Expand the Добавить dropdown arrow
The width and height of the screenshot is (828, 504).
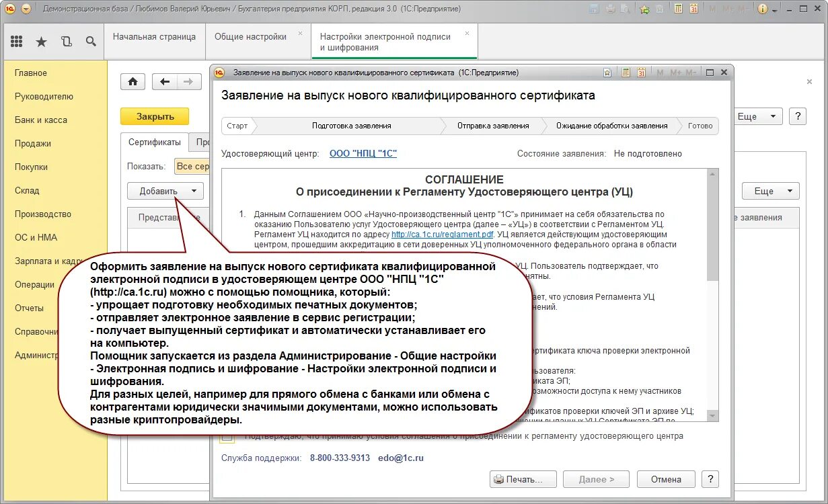[194, 191]
